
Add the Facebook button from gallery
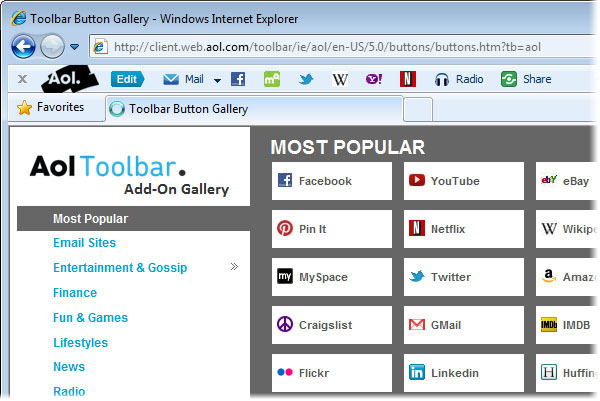pos(332,181)
